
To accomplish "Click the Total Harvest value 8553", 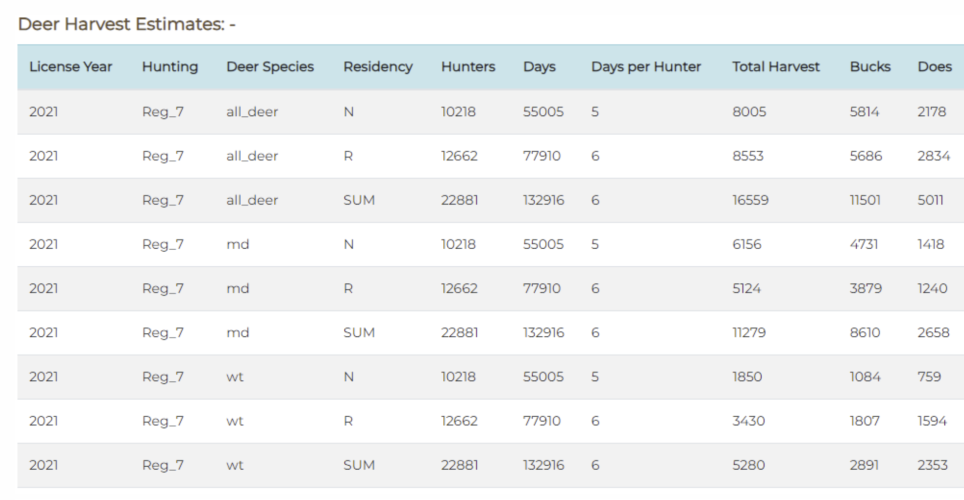I will (748, 156).
